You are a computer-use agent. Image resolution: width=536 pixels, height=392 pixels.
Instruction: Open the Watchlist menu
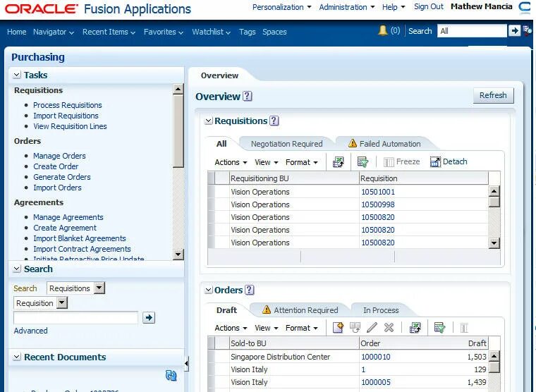click(212, 32)
